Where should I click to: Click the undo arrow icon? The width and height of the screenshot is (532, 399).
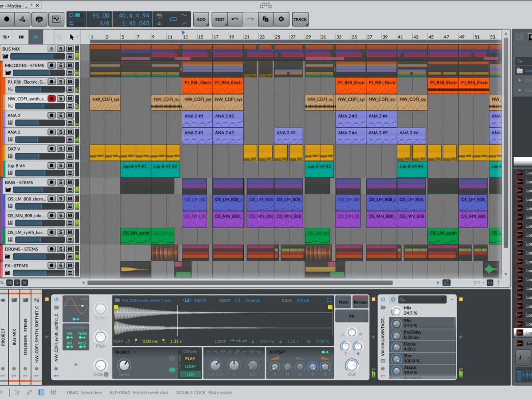point(235,20)
